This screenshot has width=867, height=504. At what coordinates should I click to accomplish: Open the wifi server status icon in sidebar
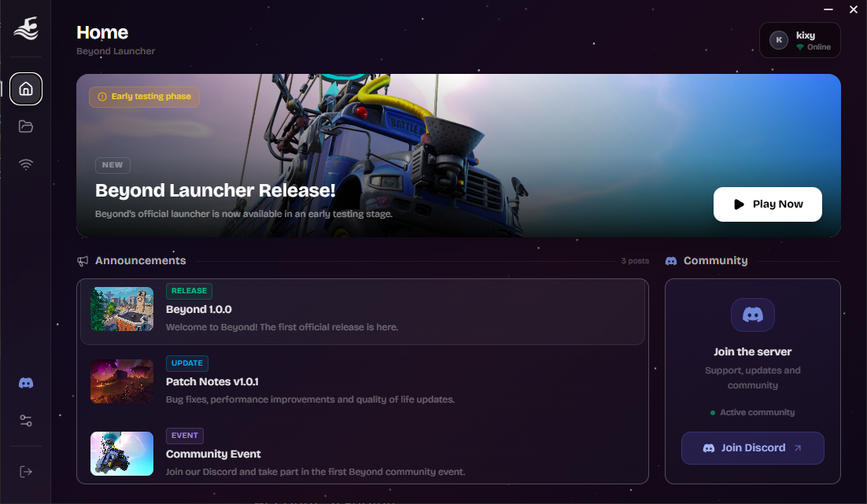[25, 164]
